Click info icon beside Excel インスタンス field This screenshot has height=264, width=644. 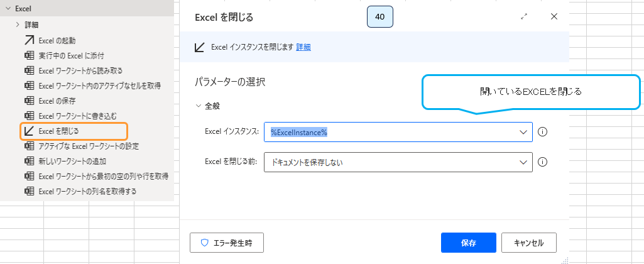pos(543,132)
